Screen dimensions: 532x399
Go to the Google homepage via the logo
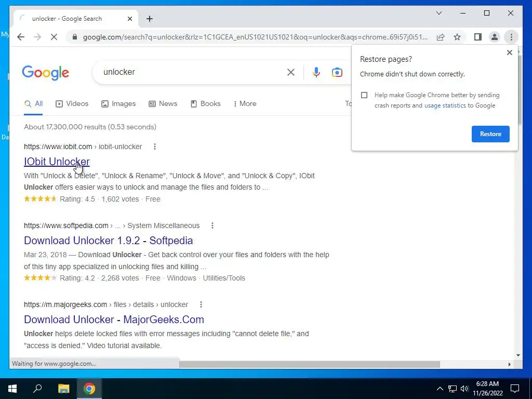(46, 73)
